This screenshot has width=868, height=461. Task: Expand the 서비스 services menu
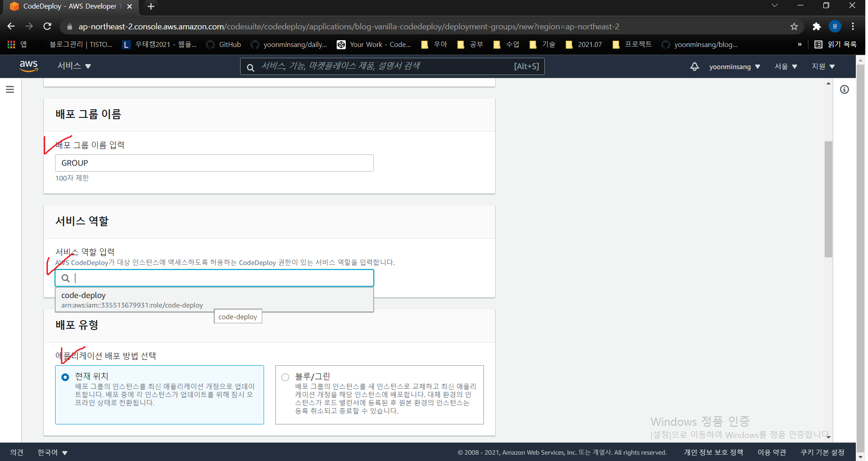(74, 66)
